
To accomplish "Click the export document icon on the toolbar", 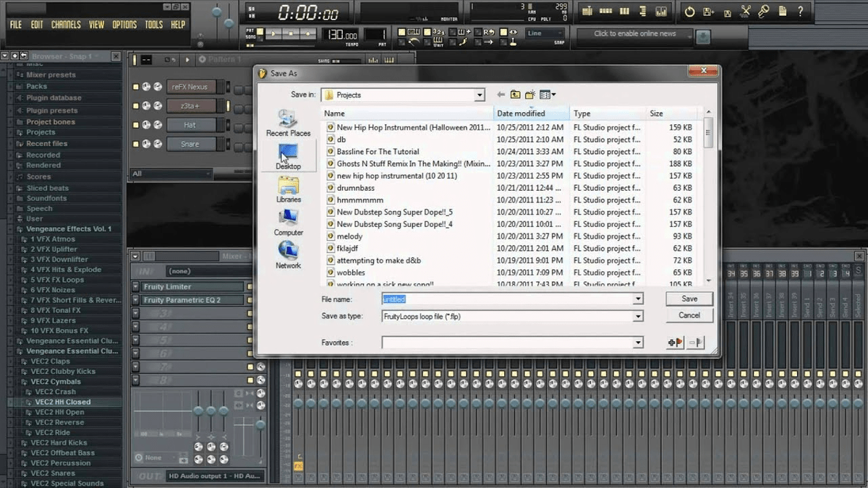I will pos(782,12).
